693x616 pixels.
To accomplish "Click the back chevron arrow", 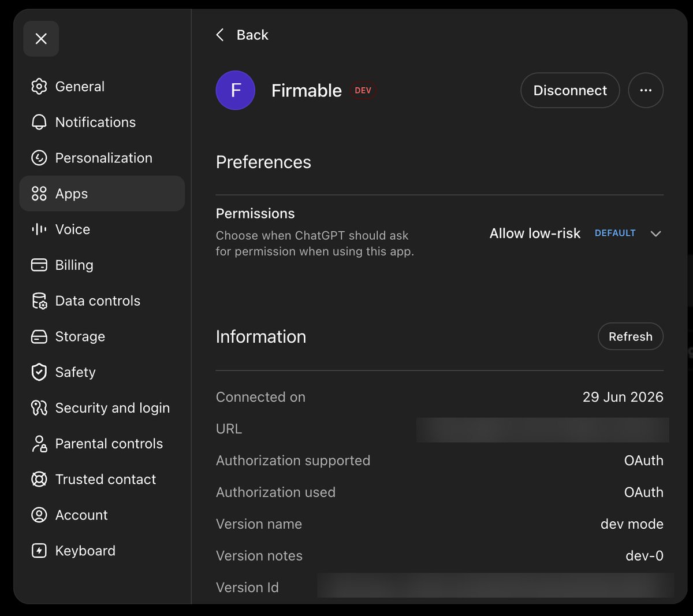I will (x=220, y=35).
